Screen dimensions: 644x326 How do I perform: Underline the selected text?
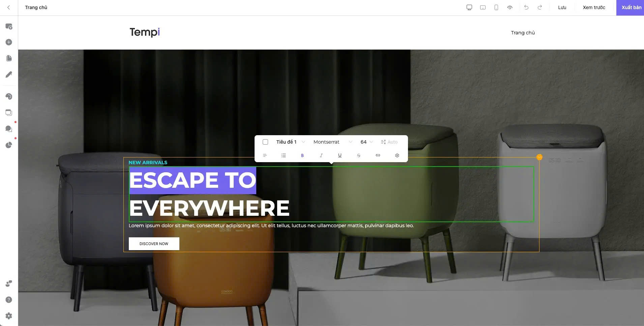tap(340, 155)
